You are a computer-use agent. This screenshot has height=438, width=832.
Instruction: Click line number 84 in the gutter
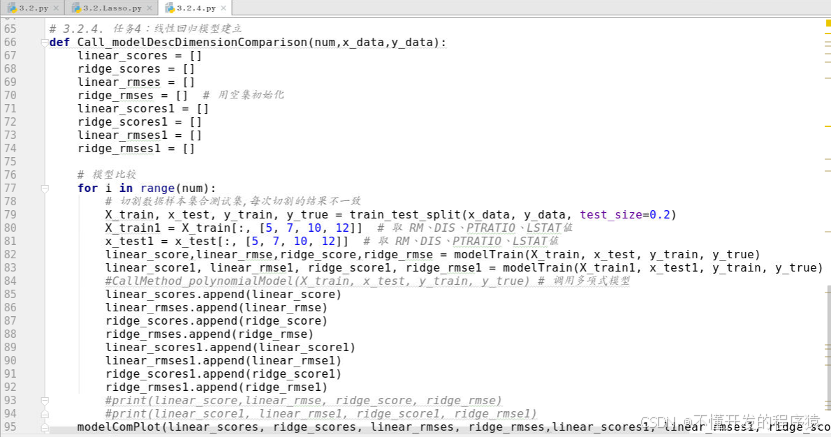[11, 281]
